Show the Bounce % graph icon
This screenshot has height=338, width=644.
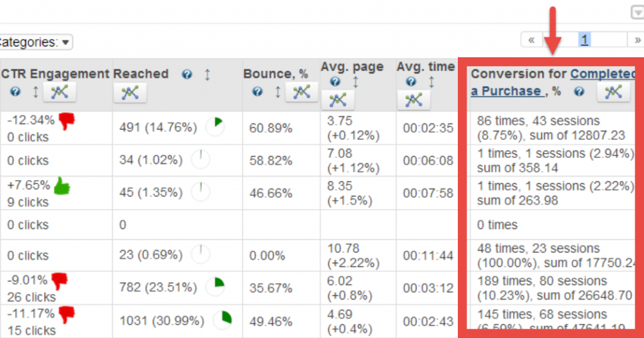point(301,92)
